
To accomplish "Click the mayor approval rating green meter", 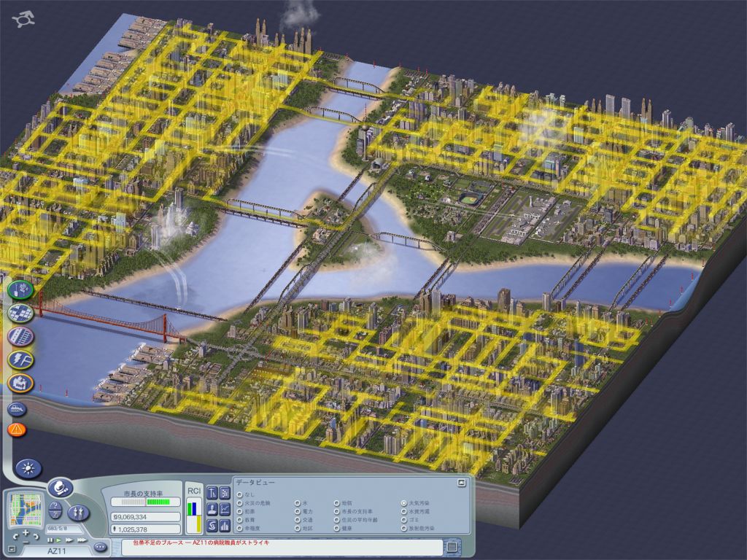I will pyautogui.click(x=146, y=502).
